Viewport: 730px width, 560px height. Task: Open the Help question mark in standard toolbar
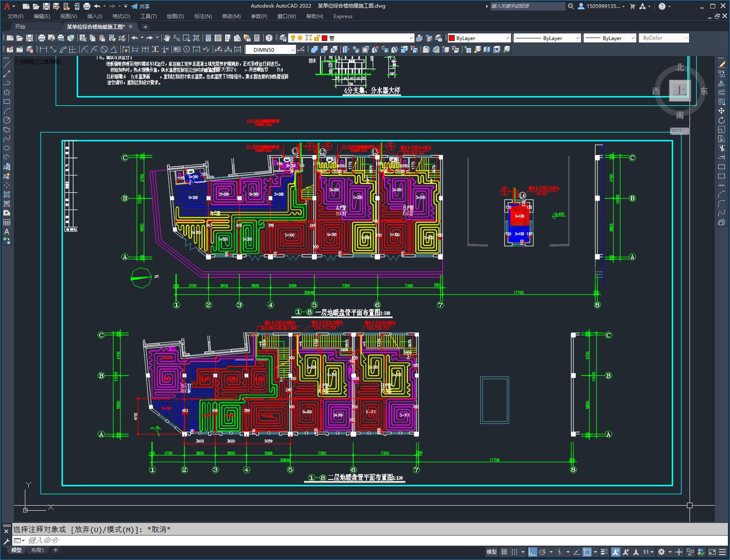tap(269, 38)
